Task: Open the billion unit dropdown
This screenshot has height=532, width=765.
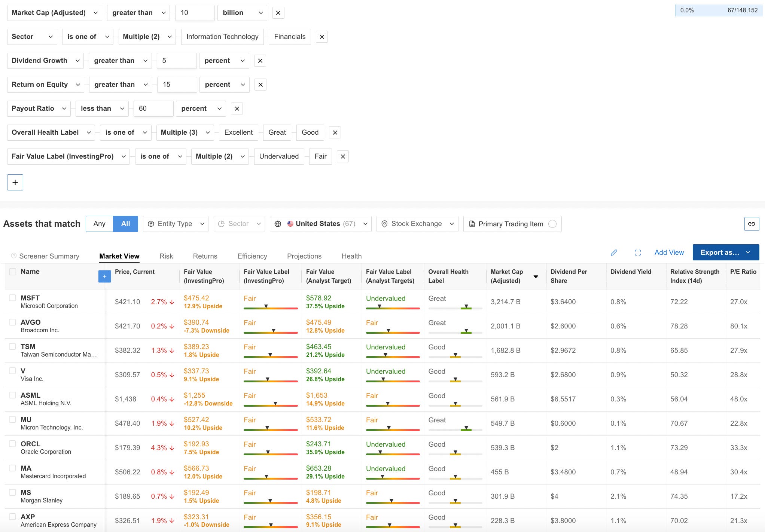Action: (242, 13)
